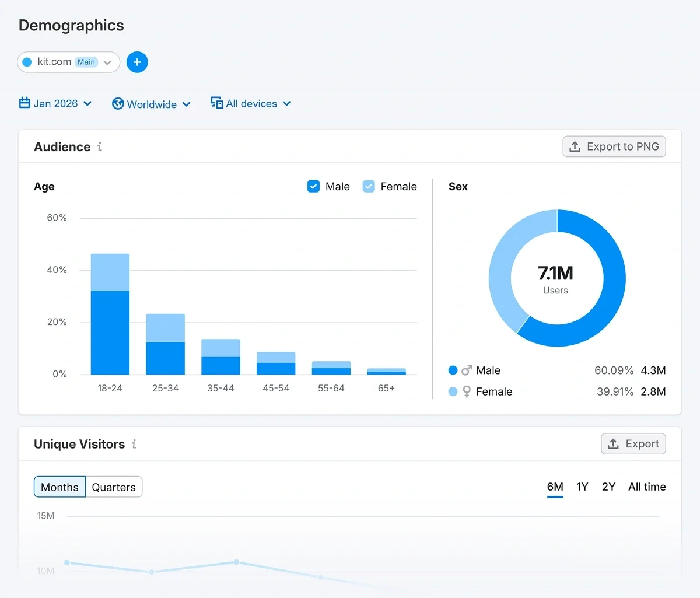This screenshot has width=700, height=598.
Task: Select the 1Y time range tab
Action: coord(582,487)
